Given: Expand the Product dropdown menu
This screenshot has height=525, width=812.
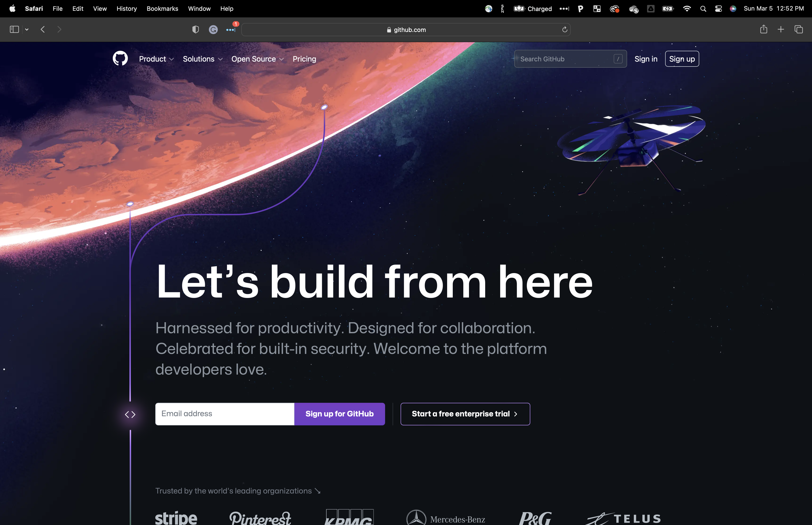Looking at the screenshot, I should click(156, 59).
